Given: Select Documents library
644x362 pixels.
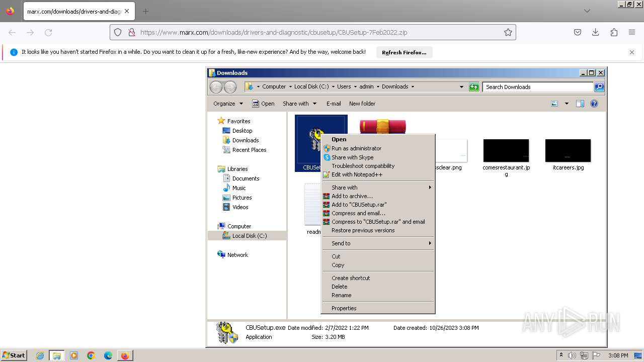Looking at the screenshot, I should (241, 178).
